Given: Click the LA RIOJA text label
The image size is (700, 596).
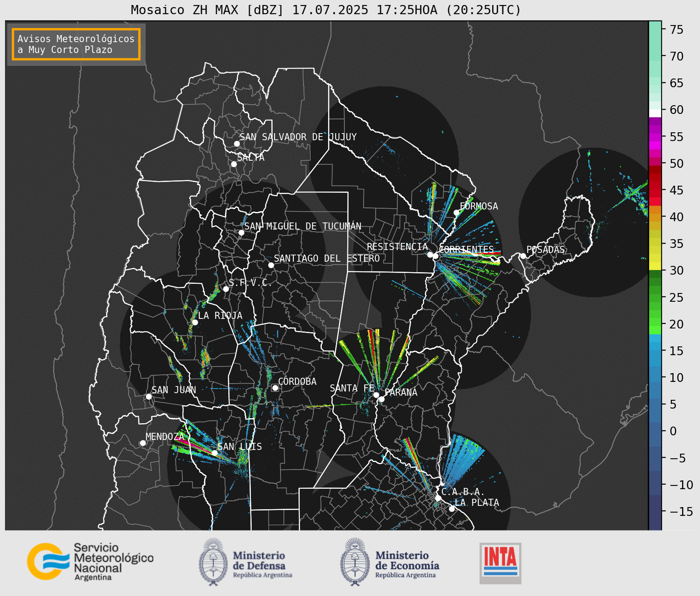Looking at the screenshot, I should pyautogui.click(x=220, y=316).
